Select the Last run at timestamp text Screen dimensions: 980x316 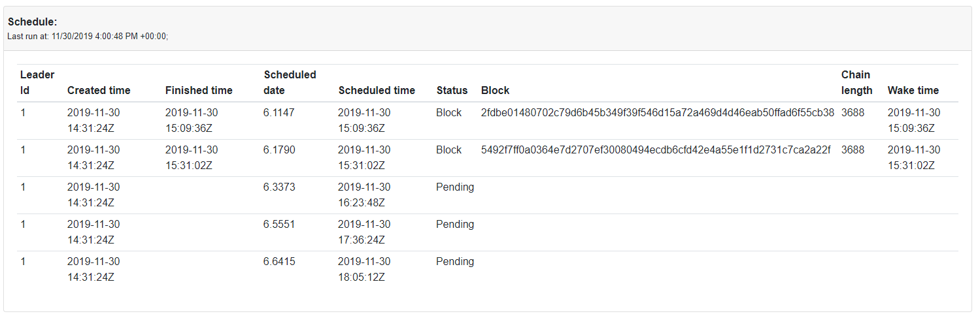88,37
